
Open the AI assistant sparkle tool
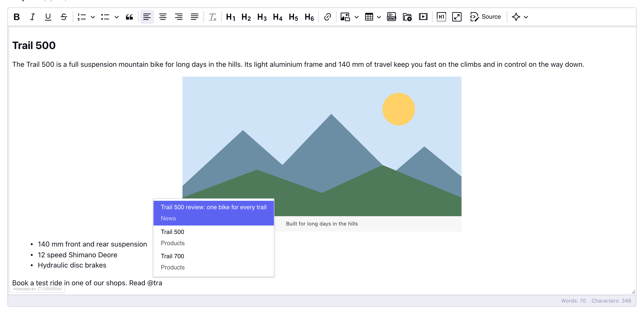click(516, 17)
